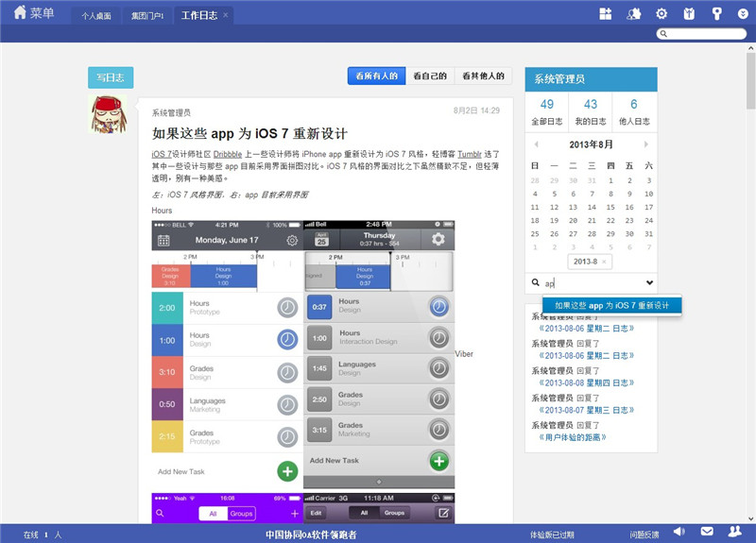Screen dimensions: 756x543
Task: Focus the sidebar log search field
Action: pos(593,283)
